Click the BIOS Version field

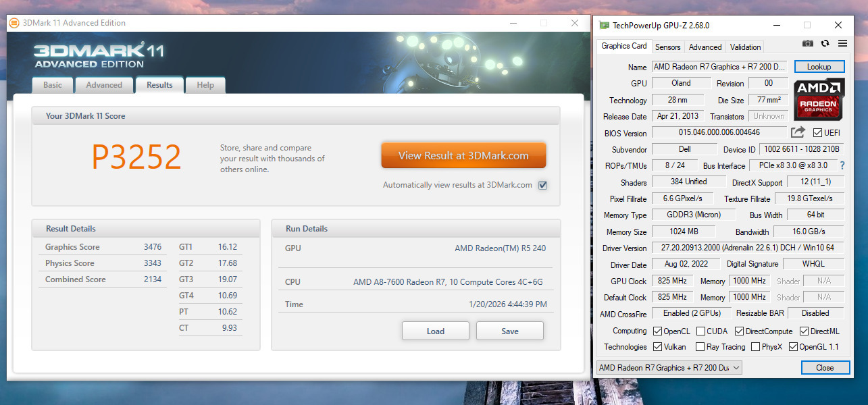(x=719, y=133)
